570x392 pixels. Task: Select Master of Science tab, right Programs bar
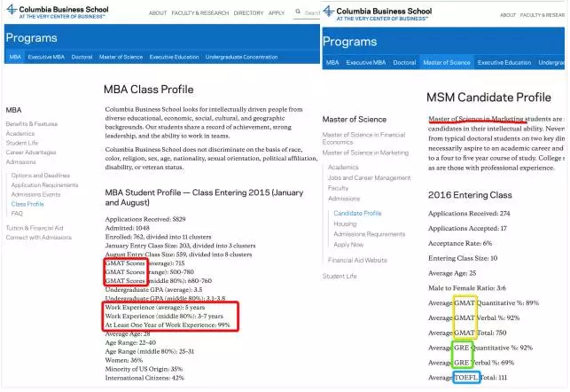coord(447,63)
